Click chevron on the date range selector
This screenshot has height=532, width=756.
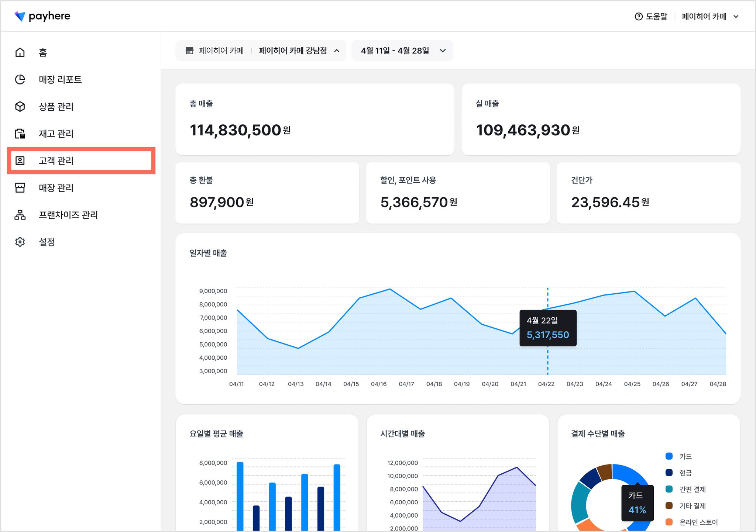click(x=443, y=51)
